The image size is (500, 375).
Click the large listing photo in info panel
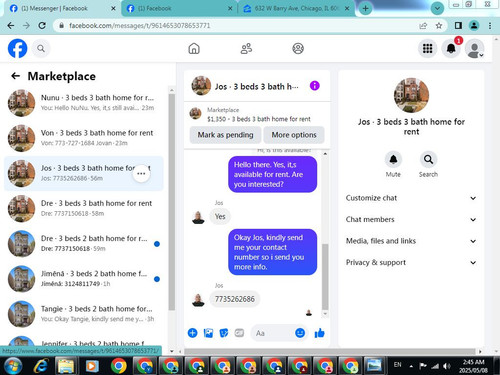[411, 95]
